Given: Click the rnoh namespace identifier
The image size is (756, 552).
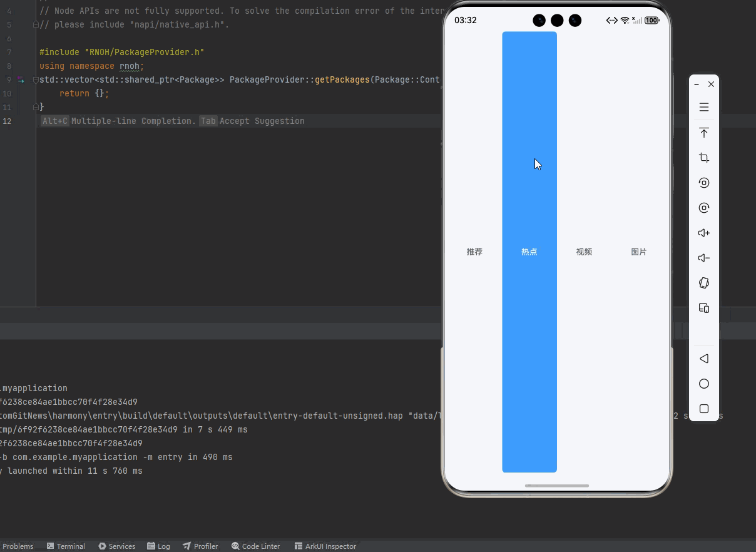Looking at the screenshot, I should [130, 66].
